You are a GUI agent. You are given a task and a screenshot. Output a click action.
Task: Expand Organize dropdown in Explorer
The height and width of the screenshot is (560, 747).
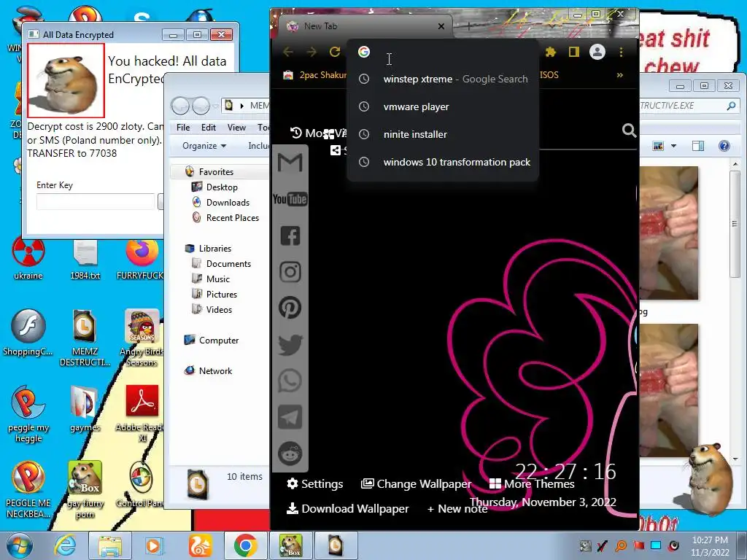(204, 146)
